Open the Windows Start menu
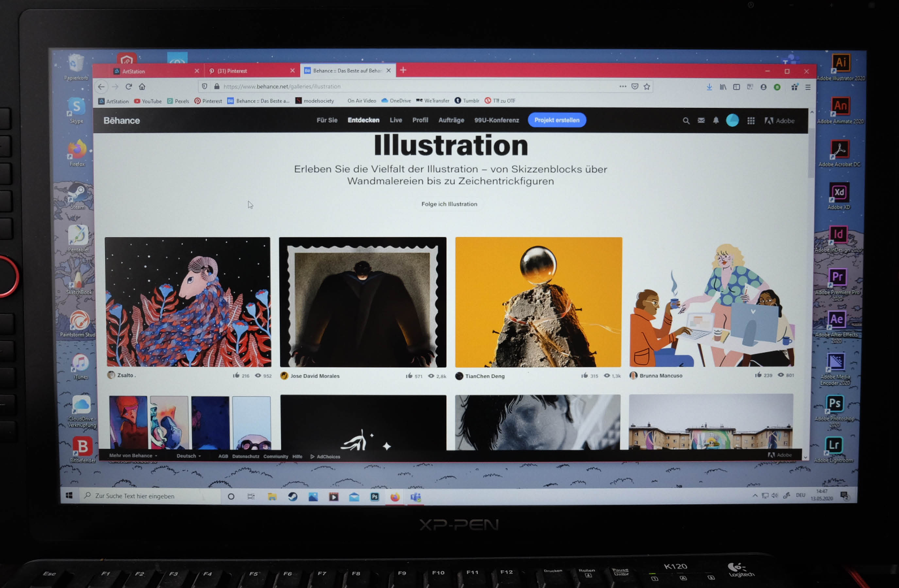The image size is (899, 588). [x=69, y=496]
